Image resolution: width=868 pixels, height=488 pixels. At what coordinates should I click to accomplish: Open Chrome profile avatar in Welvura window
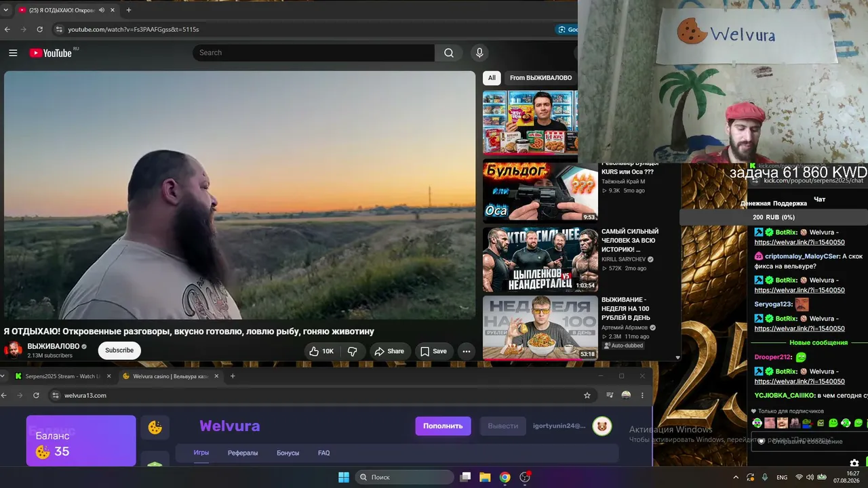[626, 395]
